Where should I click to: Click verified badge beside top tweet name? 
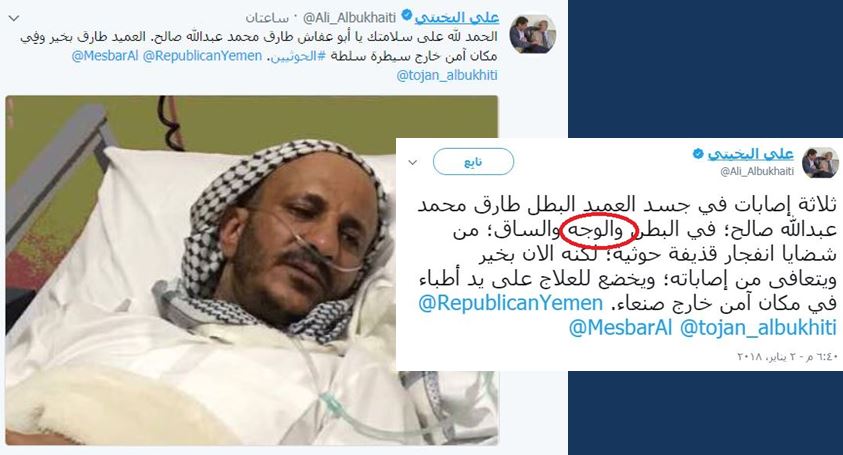[x=408, y=17]
